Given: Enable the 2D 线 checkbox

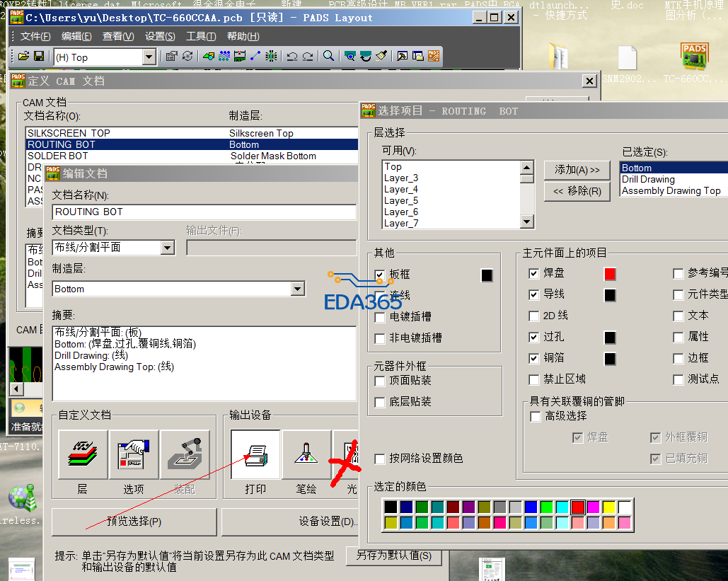Looking at the screenshot, I should (534, 316).
